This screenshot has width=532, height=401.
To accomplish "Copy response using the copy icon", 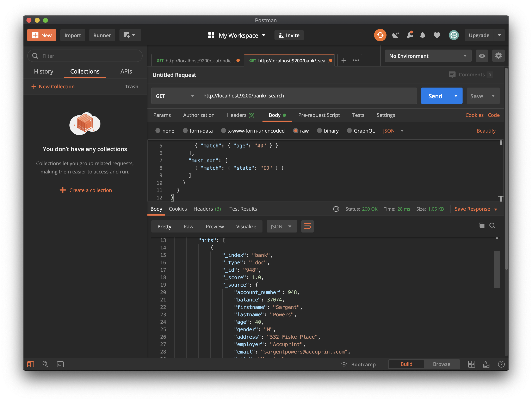I will (481, 225).
